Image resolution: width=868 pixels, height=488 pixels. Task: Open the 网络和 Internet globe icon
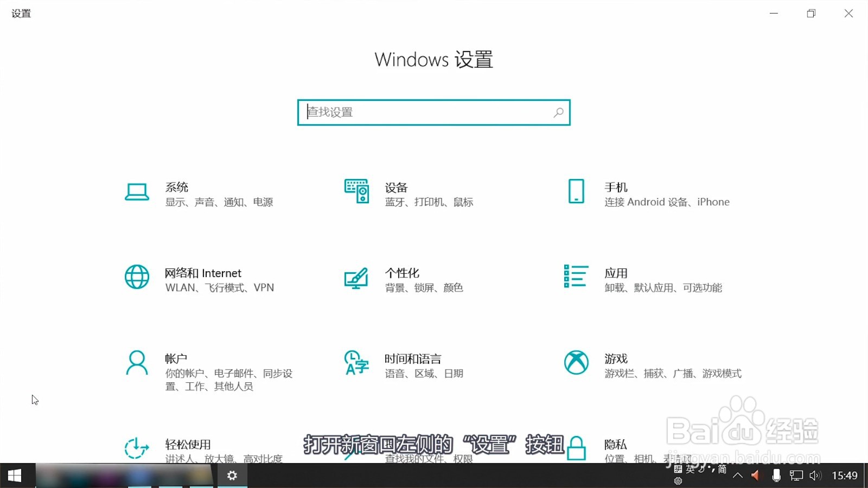pos(137,277)
